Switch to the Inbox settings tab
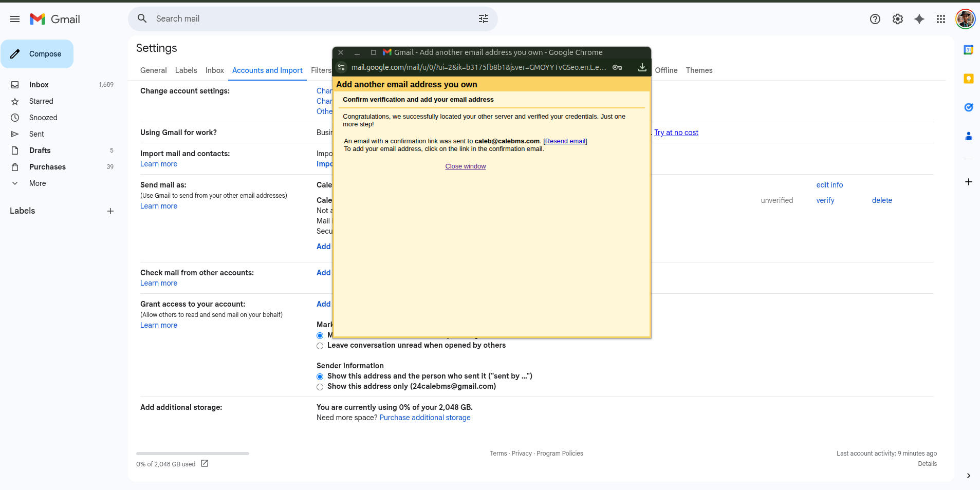The height and width of the screenshot is (490, 980). tap(215, 70)
